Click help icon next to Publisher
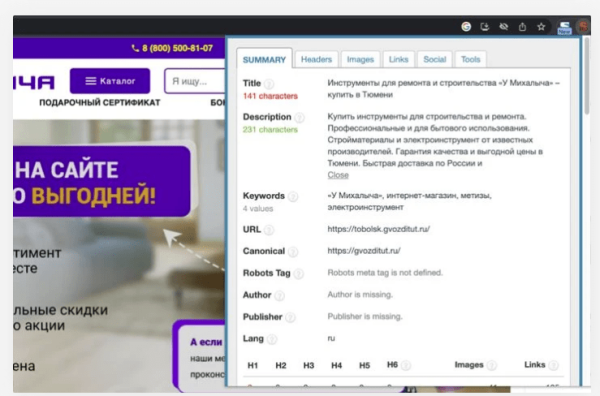This screenshot has height=396, width=600. (290, 317)
